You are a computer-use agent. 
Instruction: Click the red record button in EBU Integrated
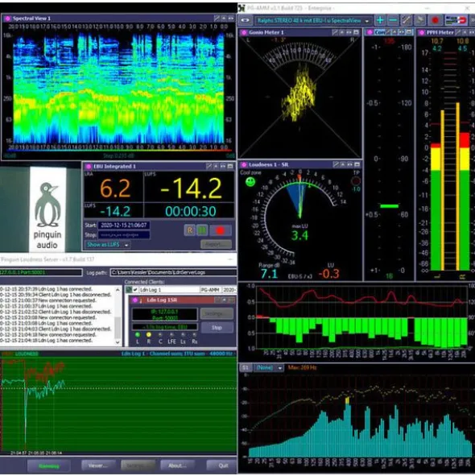point(221,230)
